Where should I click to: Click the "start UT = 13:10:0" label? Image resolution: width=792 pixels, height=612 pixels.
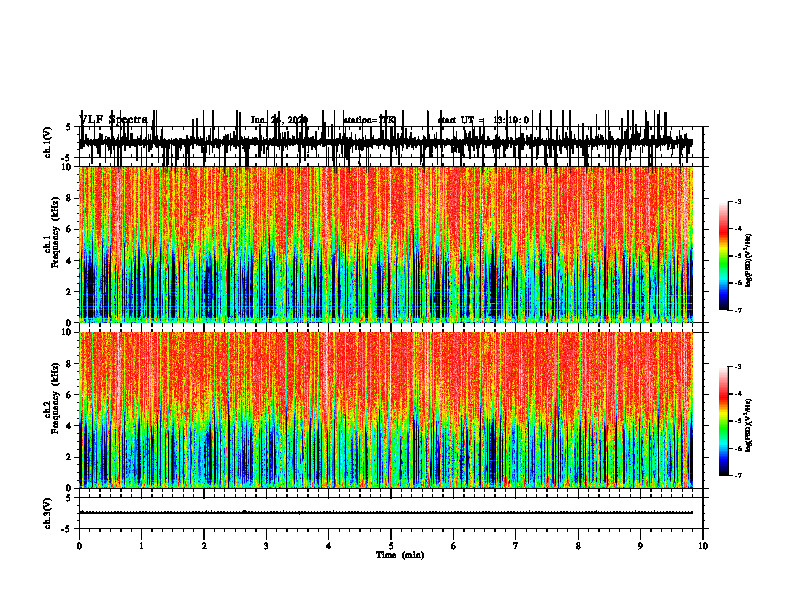point(483,120)
